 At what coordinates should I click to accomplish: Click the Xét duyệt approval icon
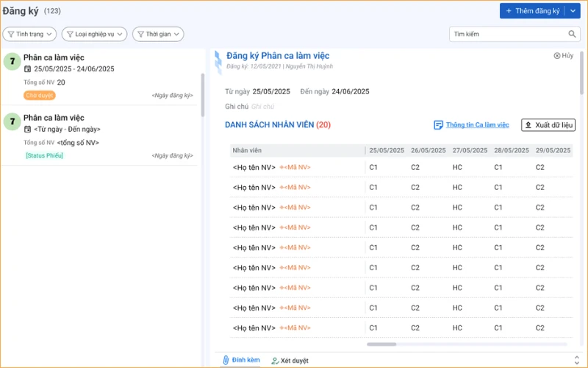(275, 361)
